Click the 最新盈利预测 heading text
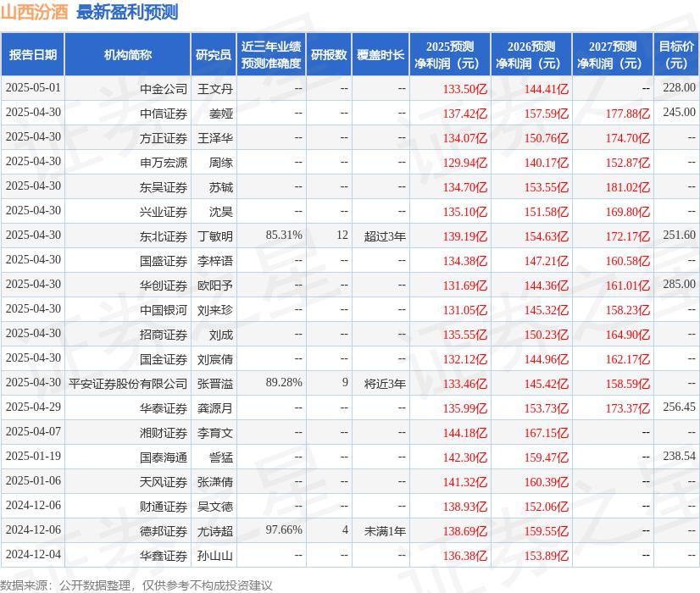The image size is (700, 593). [127, 12]
